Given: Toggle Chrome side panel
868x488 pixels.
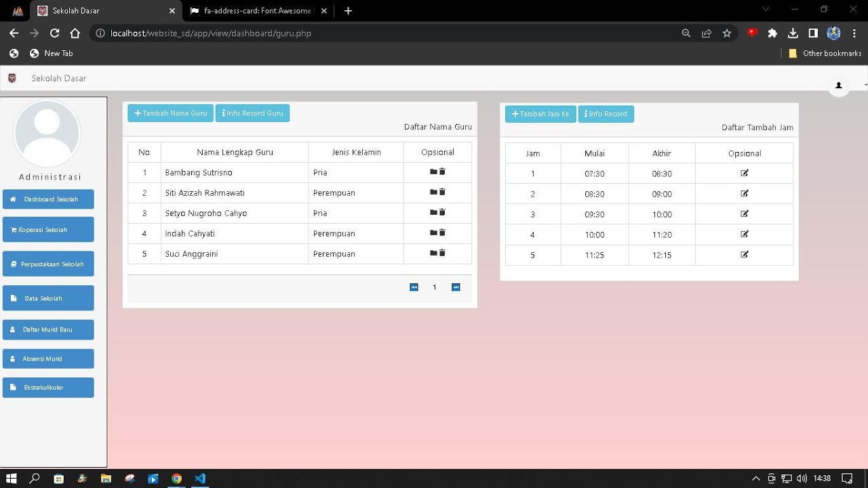Looking at the screenshot, I should [813, 33].
